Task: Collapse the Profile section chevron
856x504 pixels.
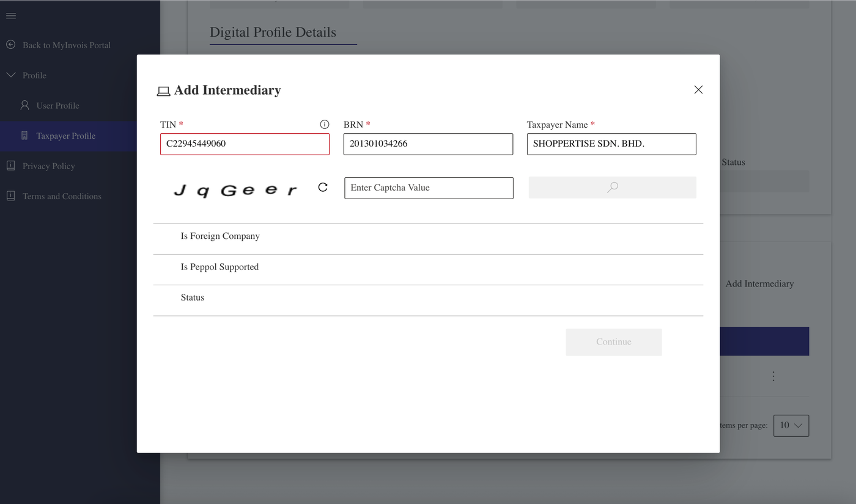Action: (10, 75)
